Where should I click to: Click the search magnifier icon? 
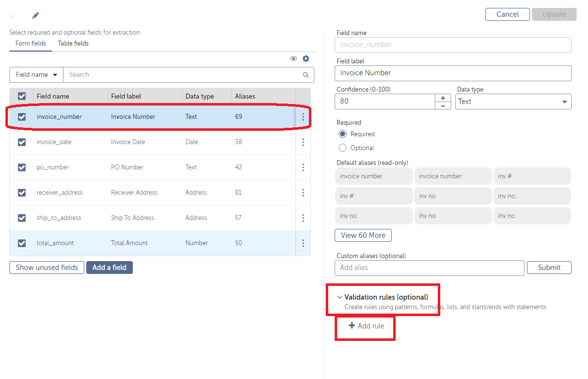[305, 75]
